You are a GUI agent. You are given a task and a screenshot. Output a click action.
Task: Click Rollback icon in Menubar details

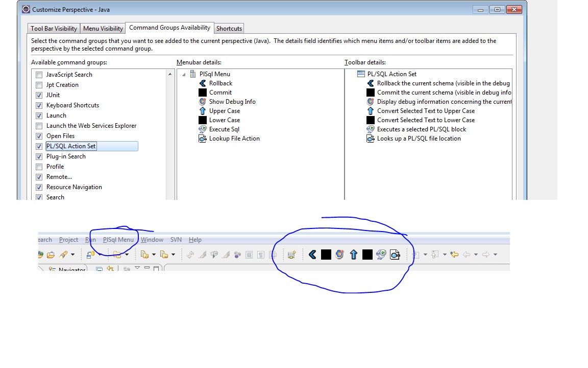[x=203, y=83]
